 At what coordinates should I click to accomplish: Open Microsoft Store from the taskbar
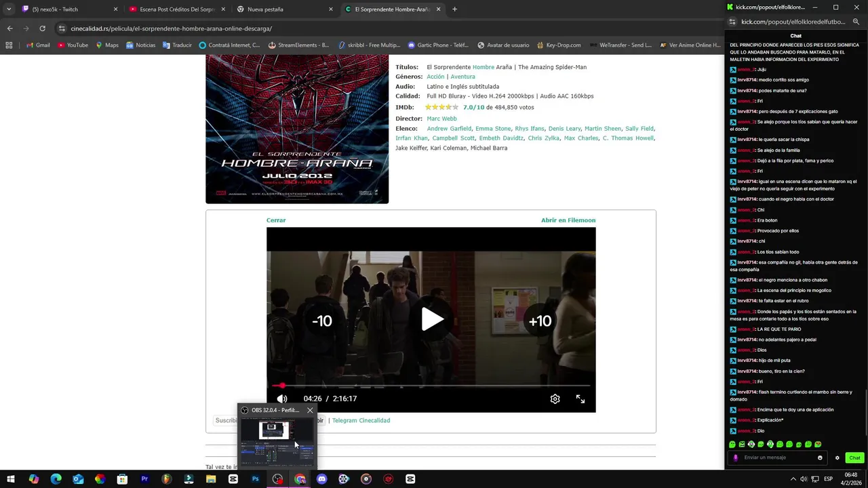pyautogui.click(x=122, y=479)
